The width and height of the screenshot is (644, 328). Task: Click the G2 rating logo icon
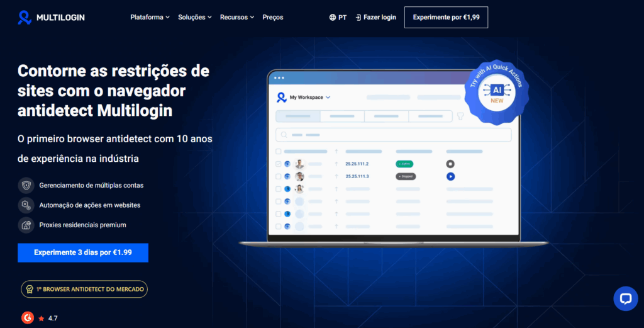point(27,318)
